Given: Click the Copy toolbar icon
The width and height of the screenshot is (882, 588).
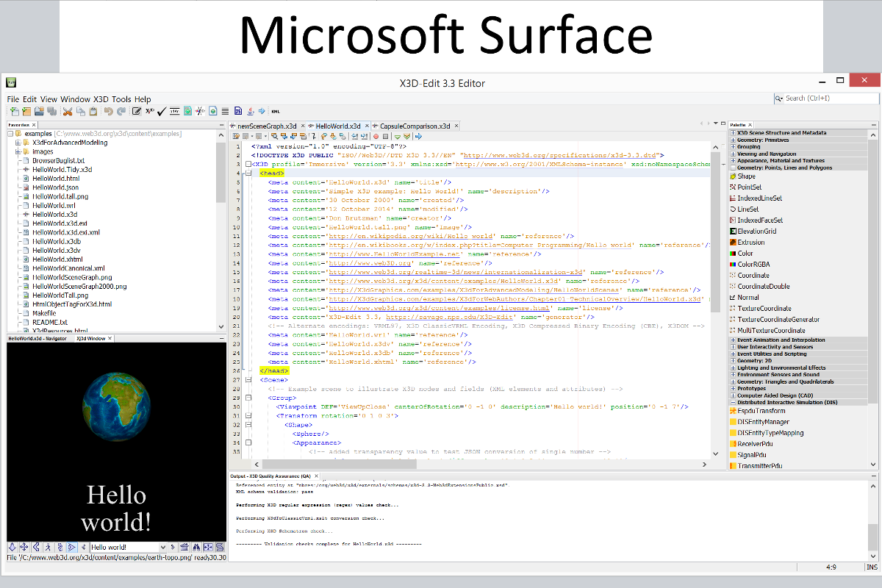Looking at the screenshot, I should tap(80, 112).
